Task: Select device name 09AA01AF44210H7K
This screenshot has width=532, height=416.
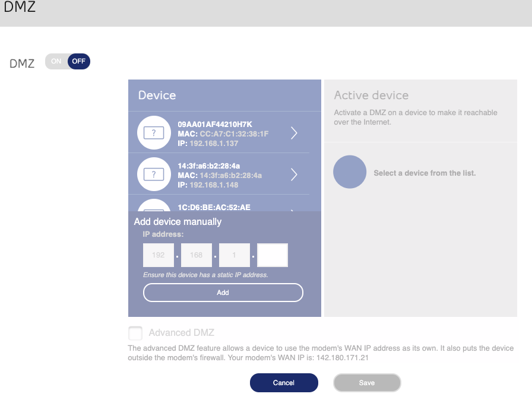Action: [215, 125]
